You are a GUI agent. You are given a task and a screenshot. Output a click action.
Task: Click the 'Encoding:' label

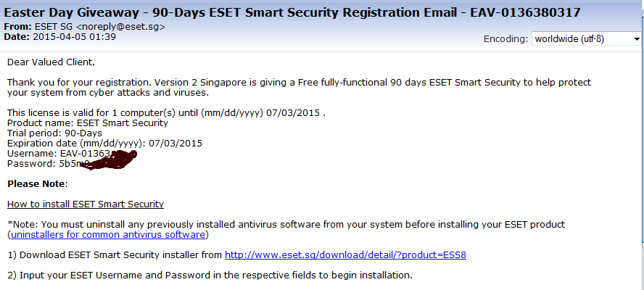point(505,39)
